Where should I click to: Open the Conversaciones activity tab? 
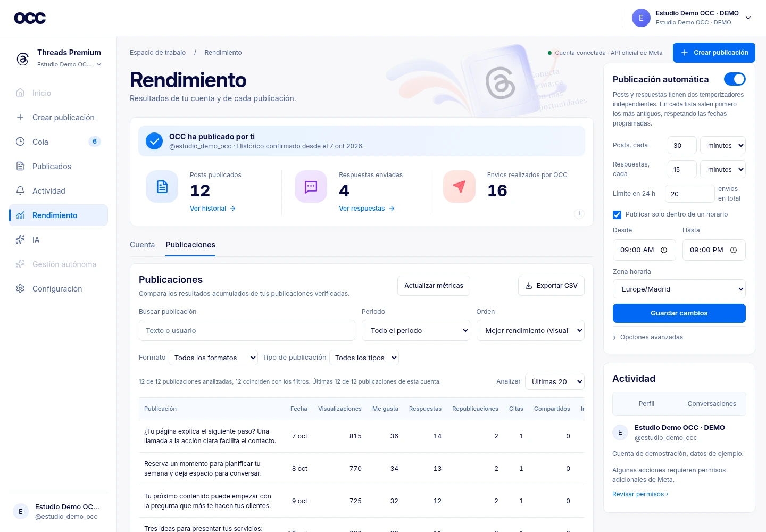coord(712,404)
